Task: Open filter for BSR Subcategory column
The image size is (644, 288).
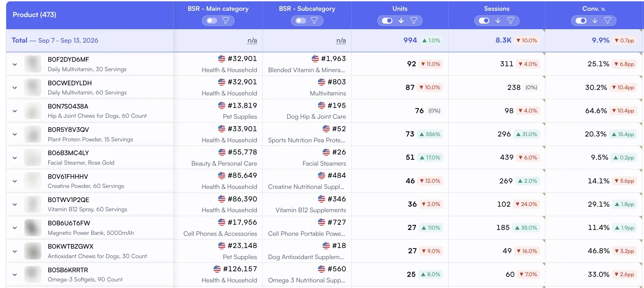Action: point(314,21)
